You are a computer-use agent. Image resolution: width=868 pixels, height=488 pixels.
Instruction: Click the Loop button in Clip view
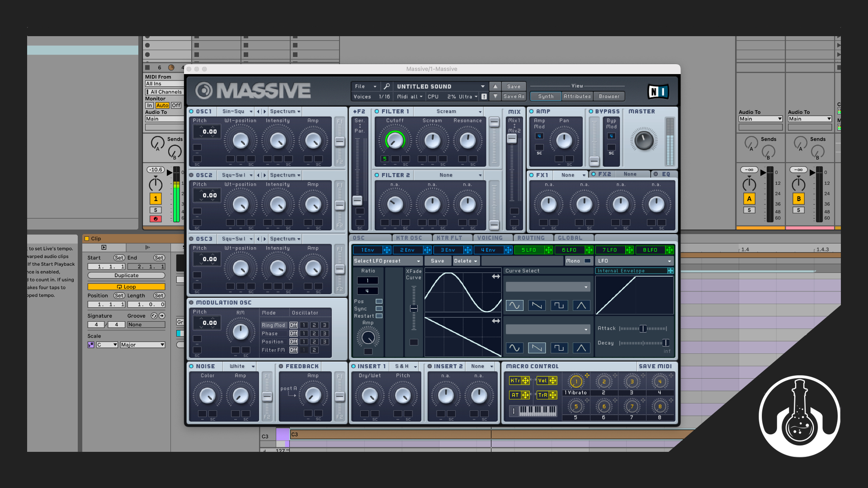pos(127,287)
